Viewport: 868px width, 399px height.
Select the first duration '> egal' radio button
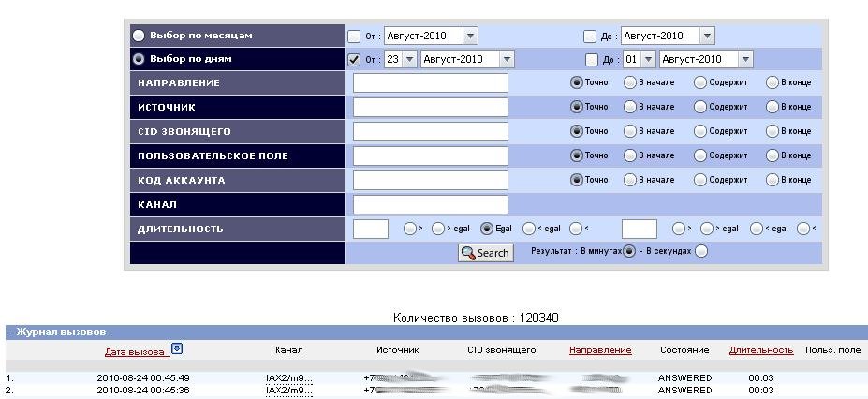(x=438, y=229)
